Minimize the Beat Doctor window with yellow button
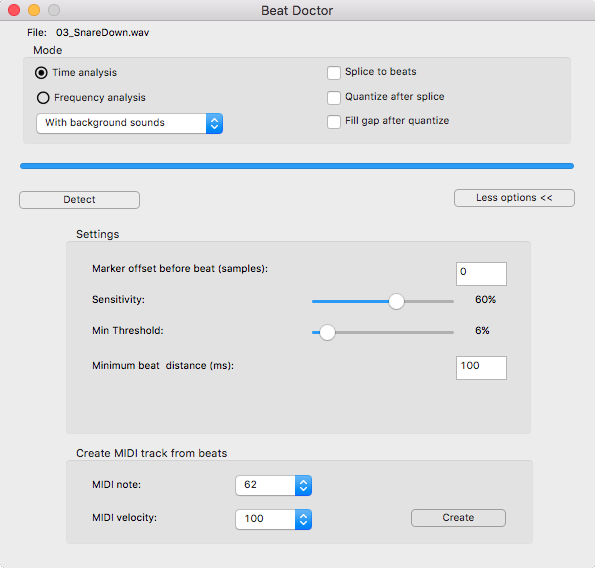 (34, 10)
